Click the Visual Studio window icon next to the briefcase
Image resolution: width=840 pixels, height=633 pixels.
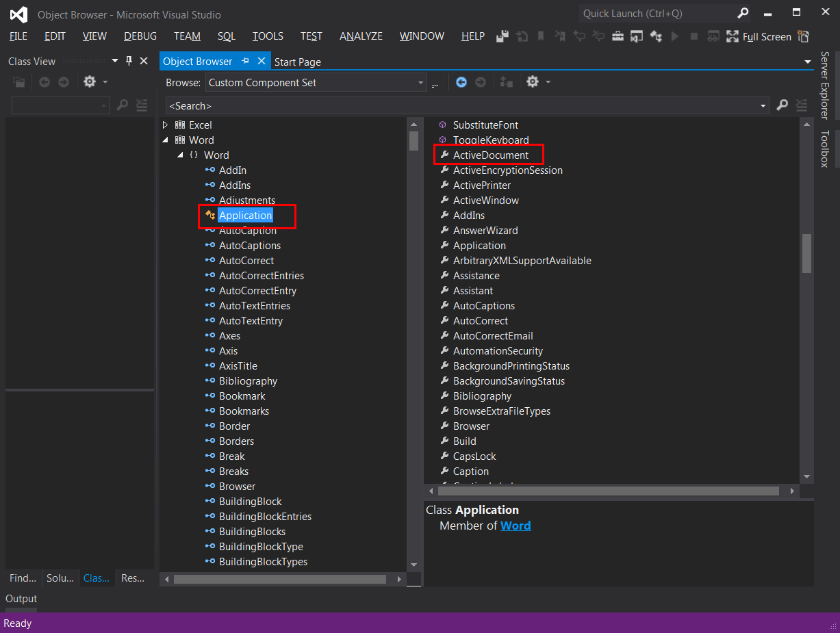(637, 36)
